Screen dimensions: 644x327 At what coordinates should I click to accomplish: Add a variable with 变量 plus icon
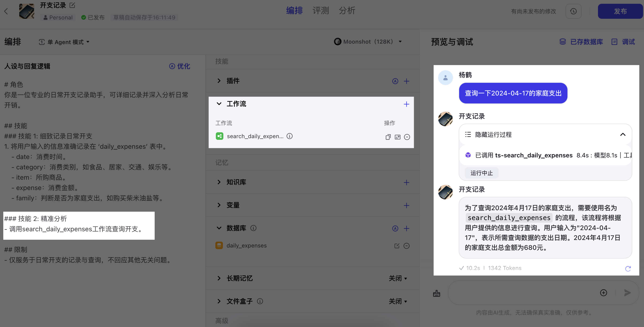point(407,205)
